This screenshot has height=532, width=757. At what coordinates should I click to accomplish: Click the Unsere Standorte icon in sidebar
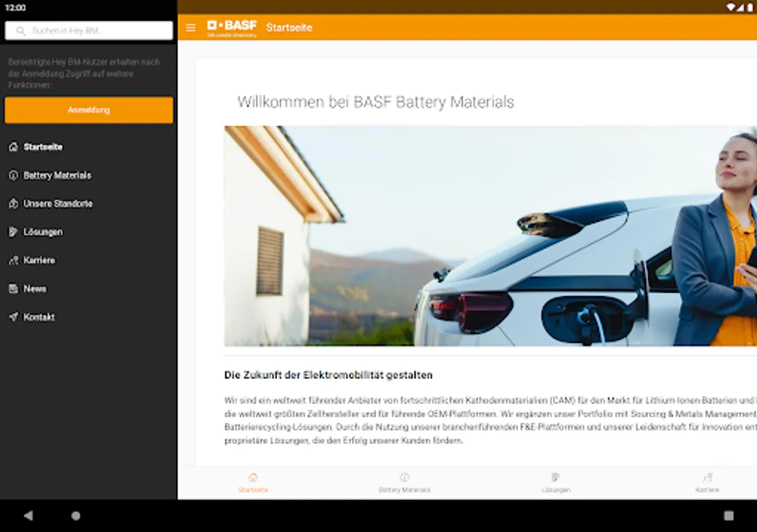(x=13, y=203)
